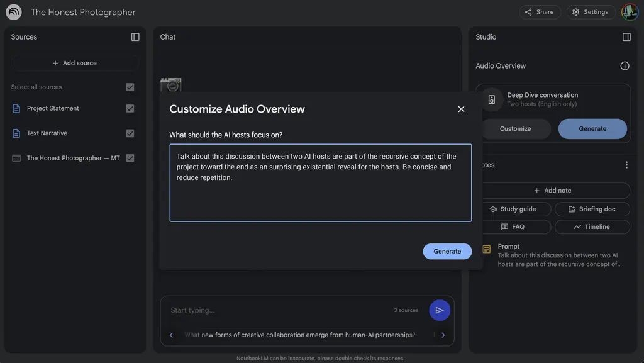Click Add source button
This screenshot has width=644, height=363.
click(x=75, y=63)
